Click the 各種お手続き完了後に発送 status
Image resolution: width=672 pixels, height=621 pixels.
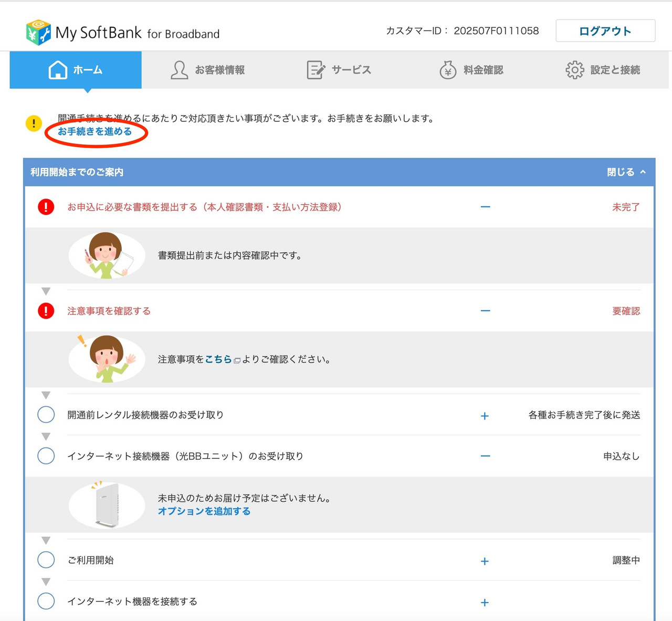click(584, 415)
